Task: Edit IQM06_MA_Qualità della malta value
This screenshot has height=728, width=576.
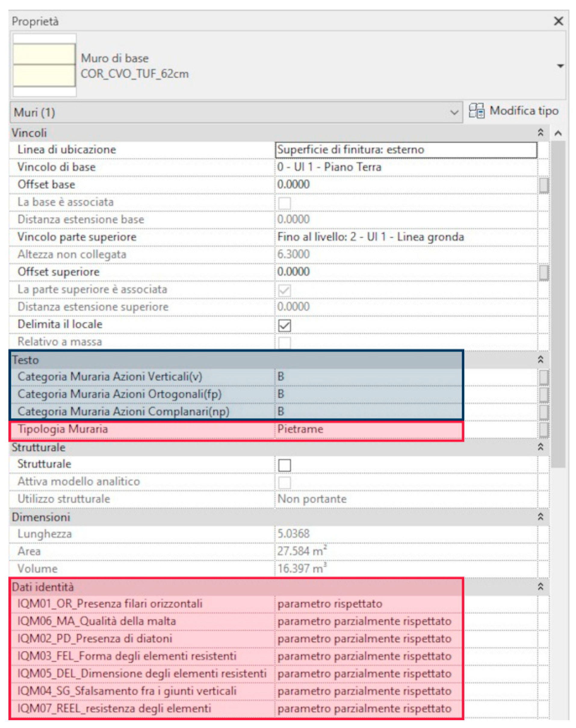Action: point(406,621)
